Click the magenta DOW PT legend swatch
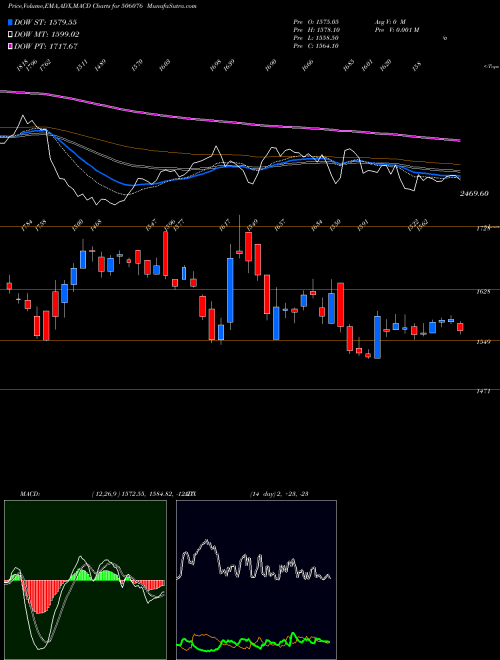Image resolution: width=500 pixels, height=660 pixels. tap(11, 47)
